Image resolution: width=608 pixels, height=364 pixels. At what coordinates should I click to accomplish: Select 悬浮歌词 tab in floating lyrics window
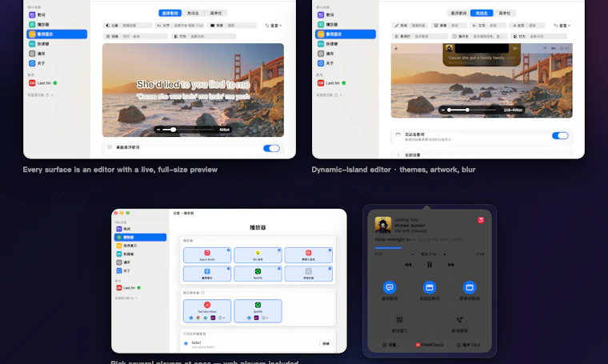tap(170, 13)
